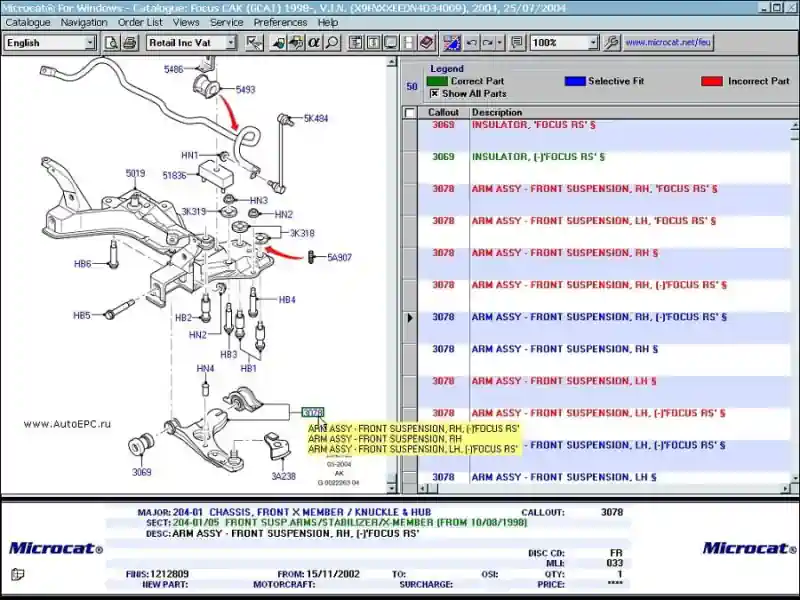Click the www.microcat.net/feu link button

click(x=668, y=43)
